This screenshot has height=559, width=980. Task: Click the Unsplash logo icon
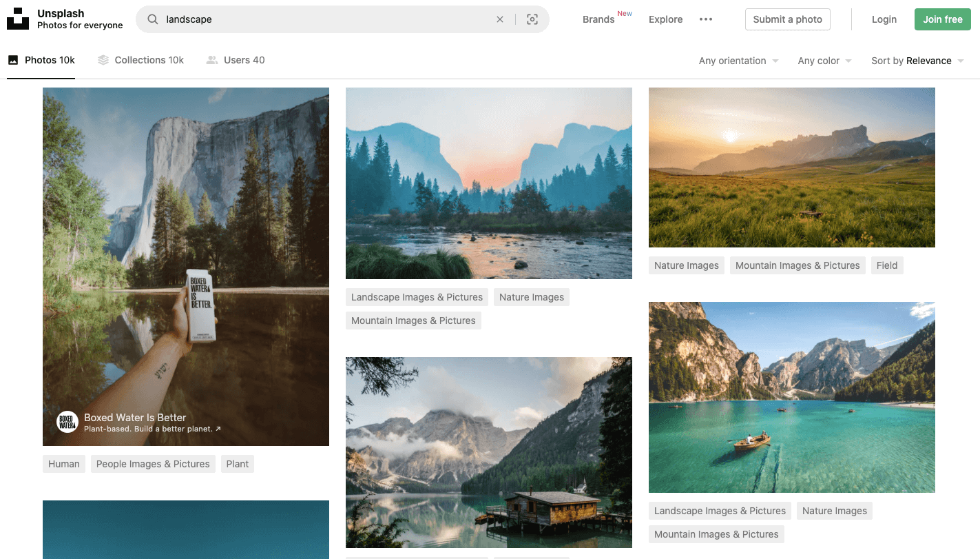pos(18,19)
